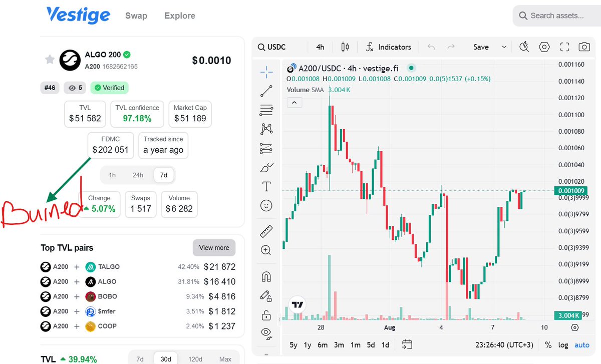Go to the Vestige home logo
The height and width of the screenshot is (364, 601).
(x=78, y=15)
